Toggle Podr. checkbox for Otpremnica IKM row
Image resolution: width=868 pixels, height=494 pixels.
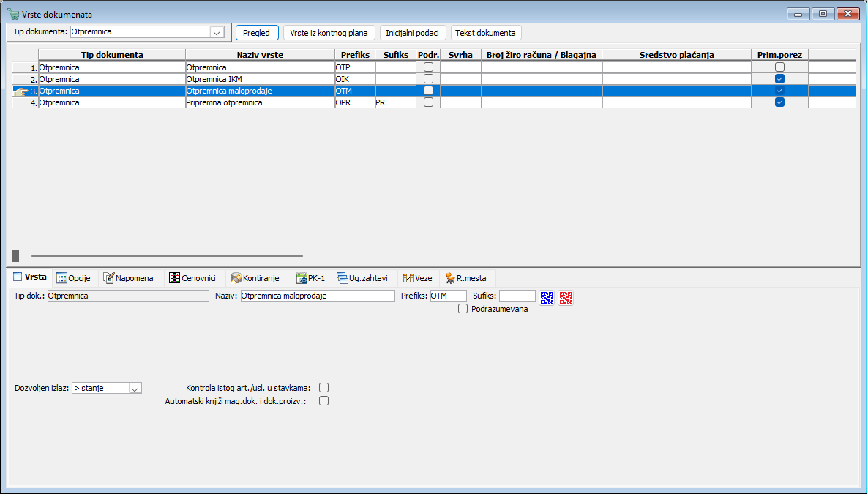click(428, 79)
